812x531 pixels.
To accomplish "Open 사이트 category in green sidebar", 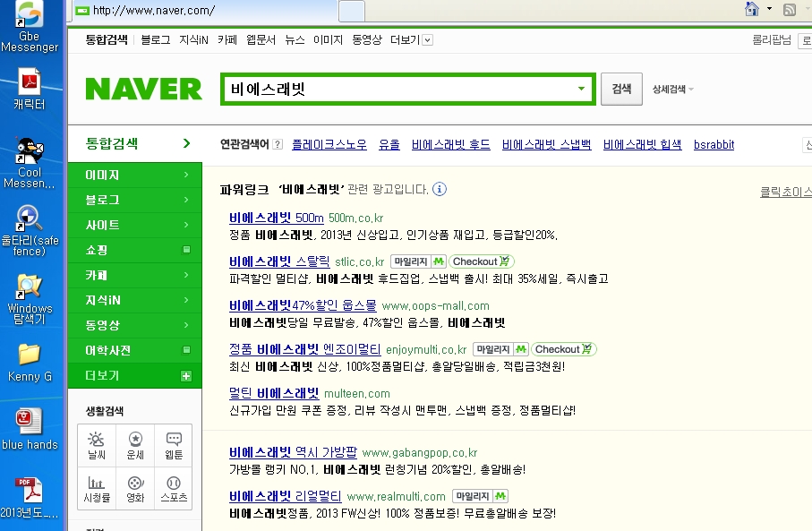I will (134, 225).
